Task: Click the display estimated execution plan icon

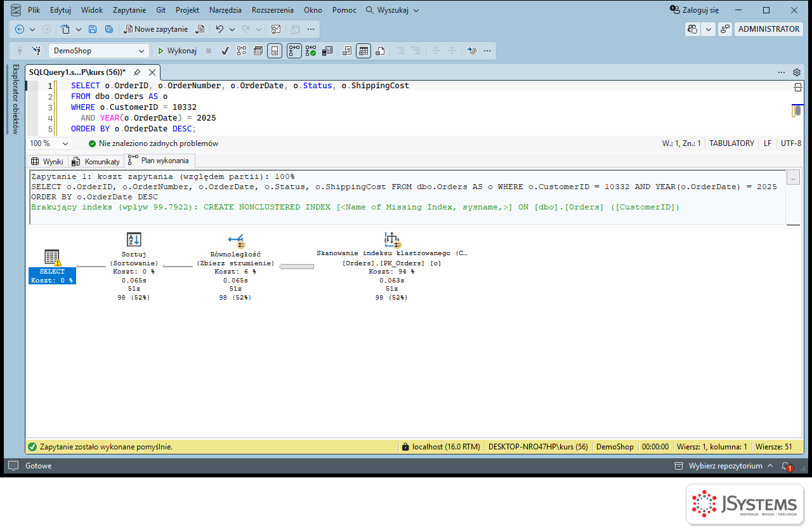Action: 242,51
